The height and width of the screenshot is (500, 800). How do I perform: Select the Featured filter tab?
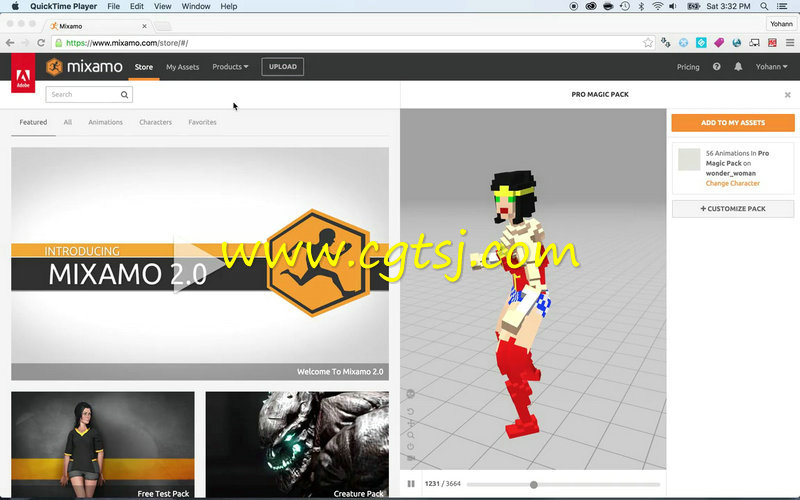tap(33, 122)
